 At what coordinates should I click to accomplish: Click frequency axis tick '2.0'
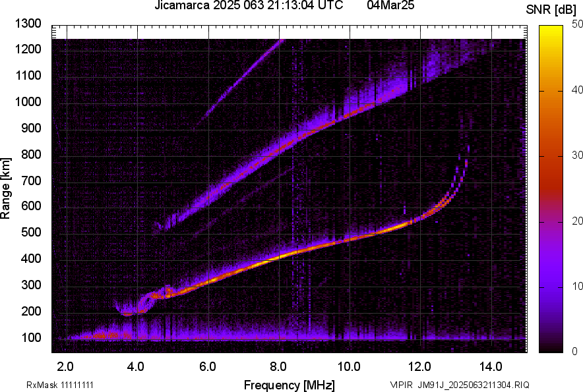click(x=65, y=367)
